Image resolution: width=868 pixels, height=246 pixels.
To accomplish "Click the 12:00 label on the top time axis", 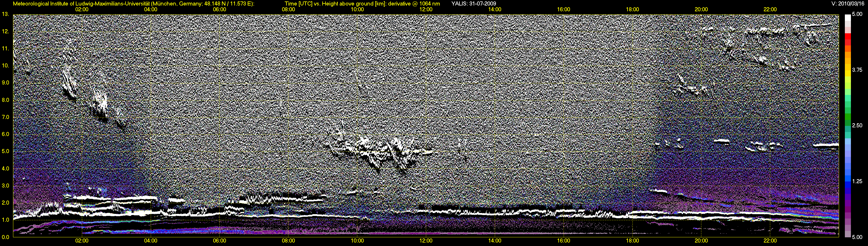I will click(426, 10).
